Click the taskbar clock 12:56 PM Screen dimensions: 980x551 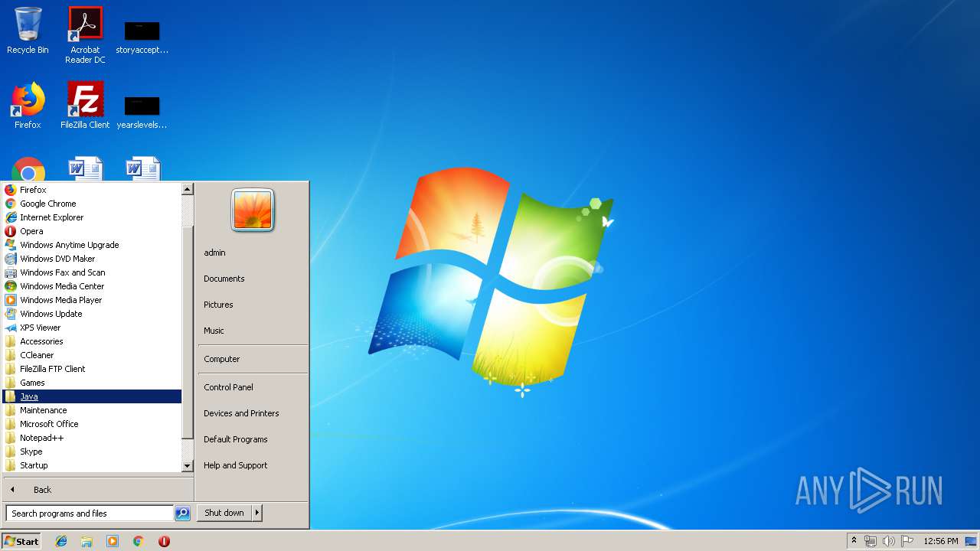[x=941, y=541]
